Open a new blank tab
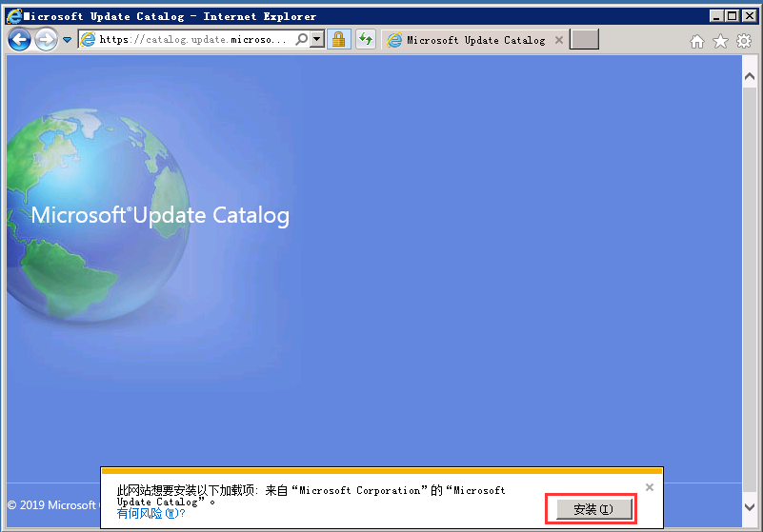The width and height of the screenshot is (763, 532). (x=584, y=40)
